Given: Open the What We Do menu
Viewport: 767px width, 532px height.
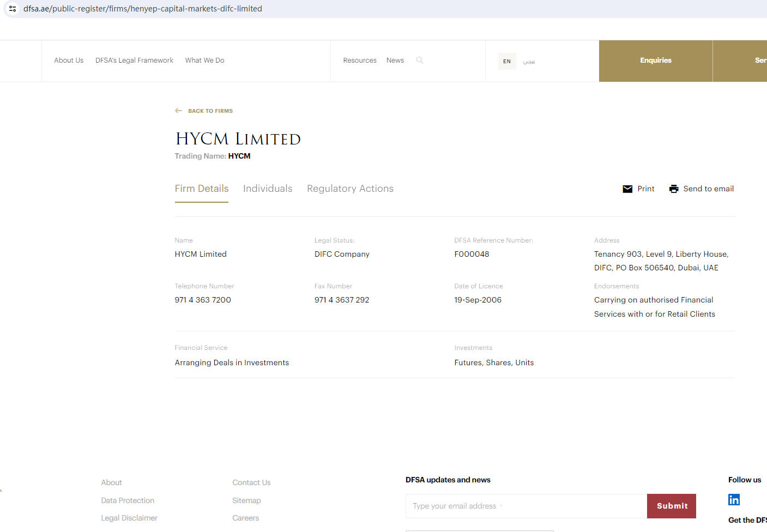Looking at the screenshot, I should (x=204, y=61).
